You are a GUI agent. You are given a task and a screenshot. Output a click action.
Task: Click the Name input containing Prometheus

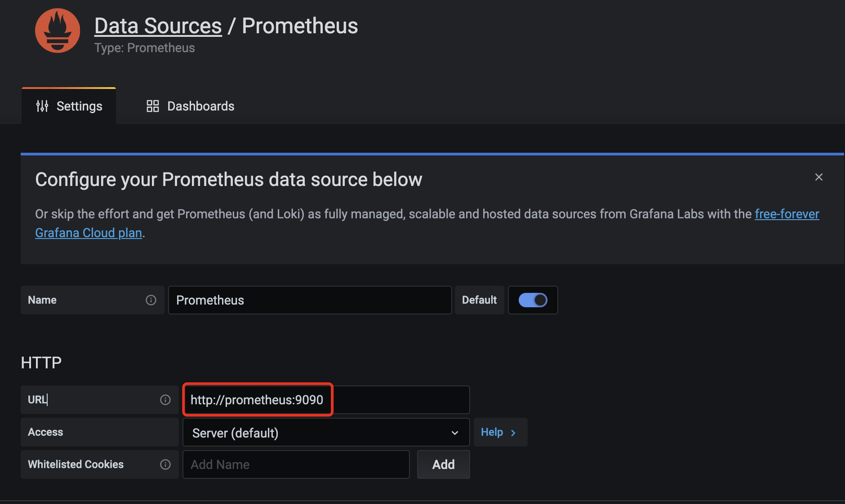(310, 300)
